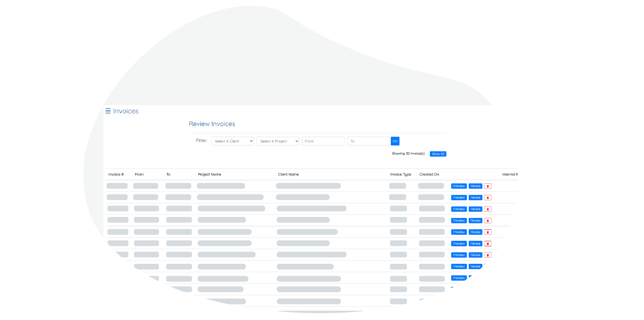Revise the seventh row's invoice
Image resolution: width=644 pixels, height=320 pixels.
pyautogui.click(x=475, y=255)
